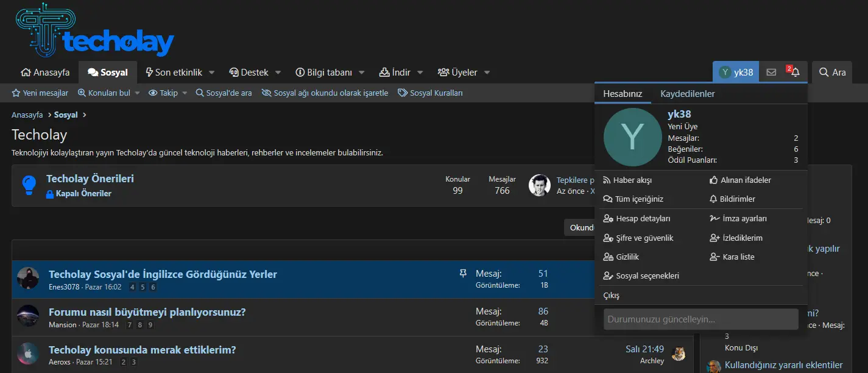
Task: Open the Anasayfa home tab
Action: point(45,73)
